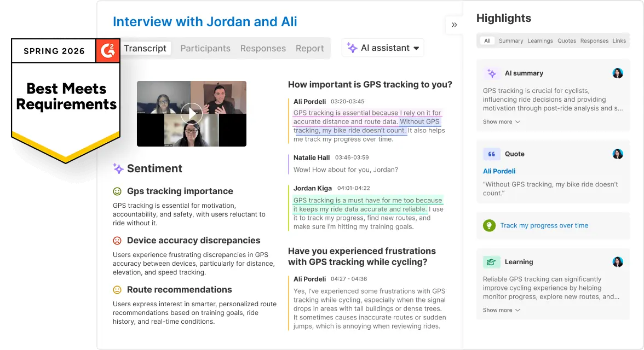Open the AI assistant dropdown

(383, 48)
